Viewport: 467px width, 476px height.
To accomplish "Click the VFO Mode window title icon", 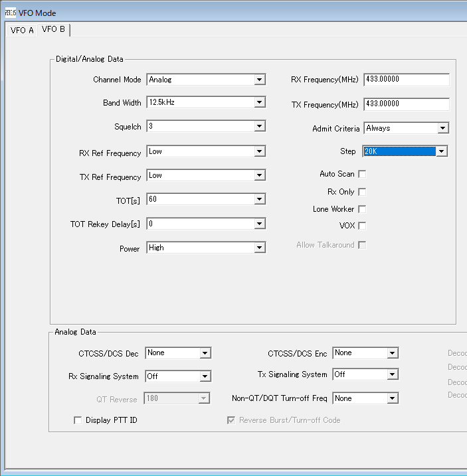I will (x=11, y=13).
